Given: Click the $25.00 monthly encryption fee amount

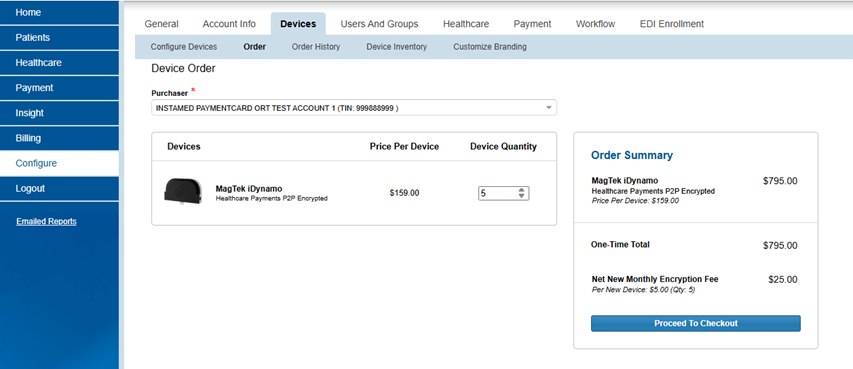Looking at the screenshot, I should pyautogui.click(x=783, y=280).
